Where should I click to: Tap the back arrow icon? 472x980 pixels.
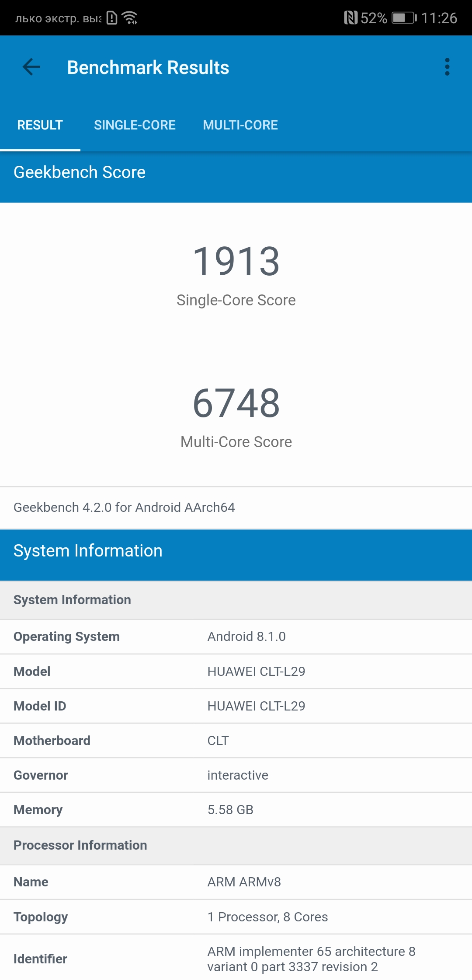(31, 67)
